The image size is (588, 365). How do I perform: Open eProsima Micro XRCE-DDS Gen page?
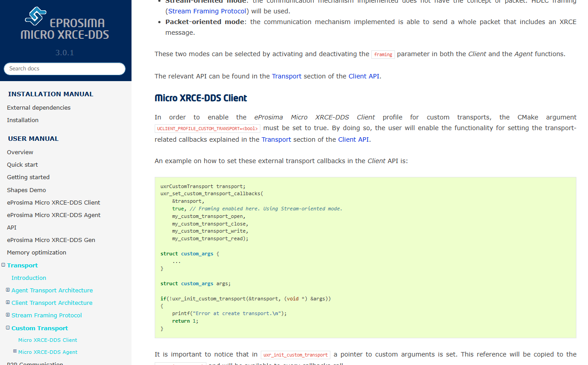[x=51, y=240]
